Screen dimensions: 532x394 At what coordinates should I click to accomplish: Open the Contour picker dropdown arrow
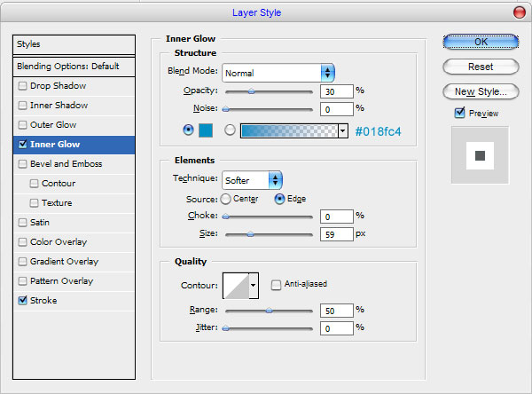(x=254, y=285)
